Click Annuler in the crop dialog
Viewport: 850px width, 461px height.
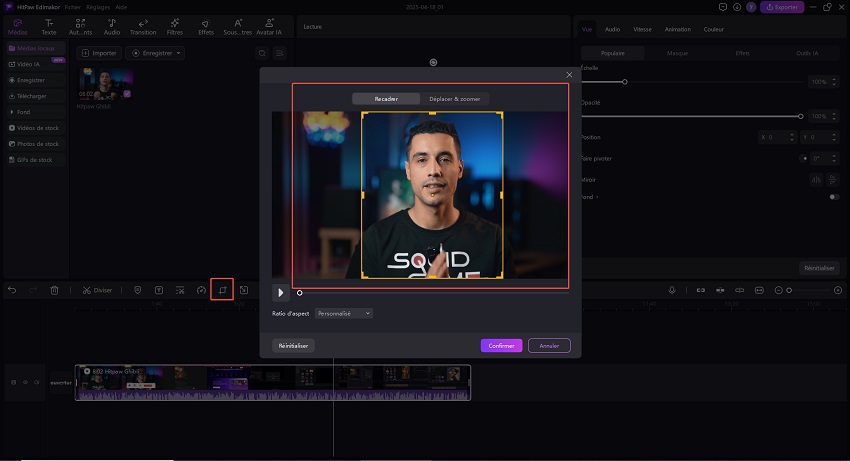[549, 345]
